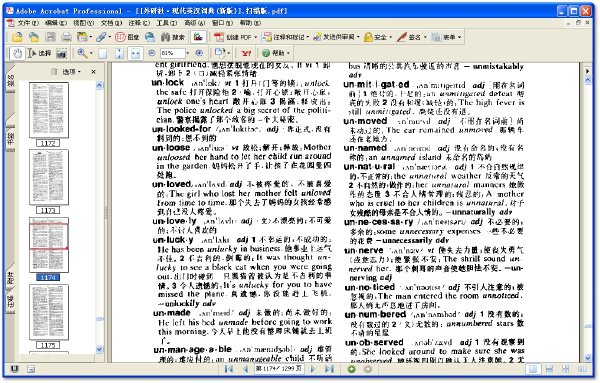Click the Organizer icon with dropdown

click(84, 37)
